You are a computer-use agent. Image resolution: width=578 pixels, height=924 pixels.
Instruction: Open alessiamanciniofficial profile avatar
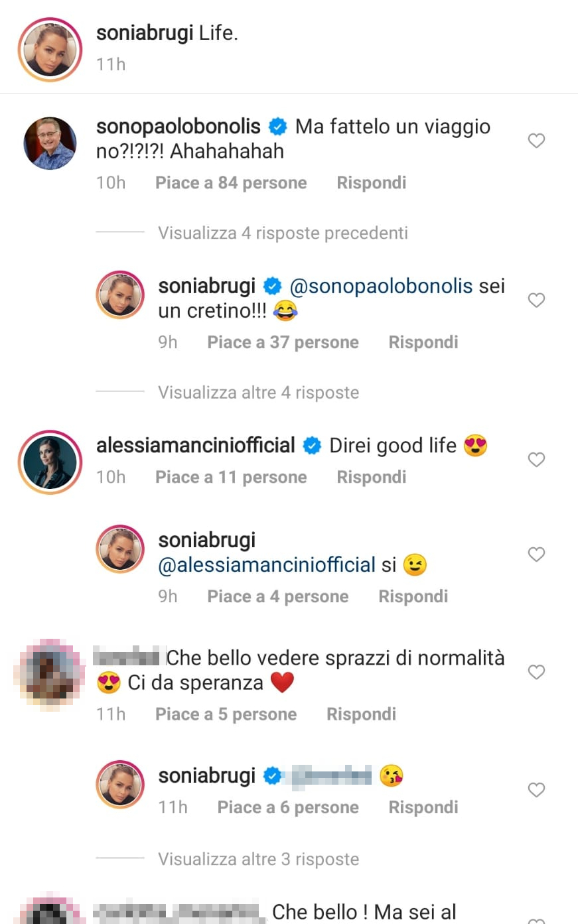pyautogui.click(x=50, y=462)
